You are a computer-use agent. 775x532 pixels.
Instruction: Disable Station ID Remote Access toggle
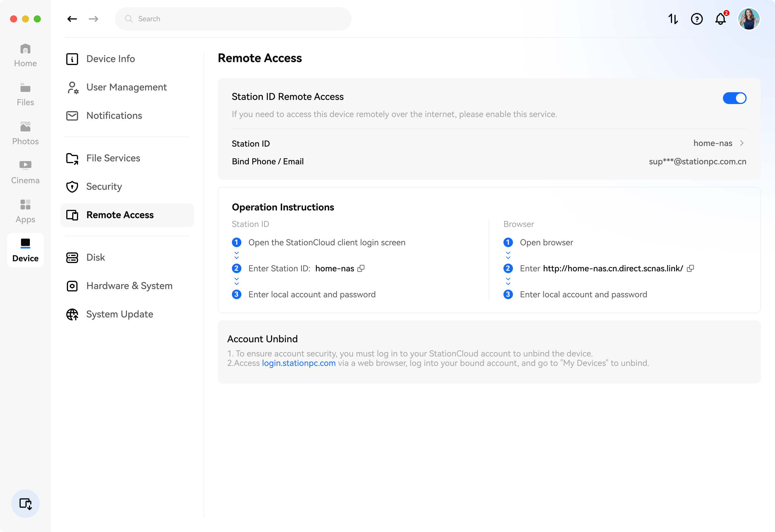734,98
